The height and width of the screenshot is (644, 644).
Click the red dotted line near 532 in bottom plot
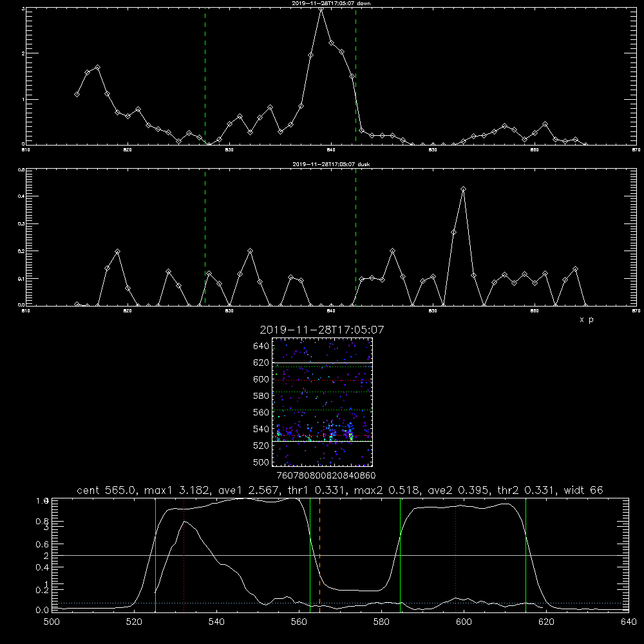click(184, 554)
